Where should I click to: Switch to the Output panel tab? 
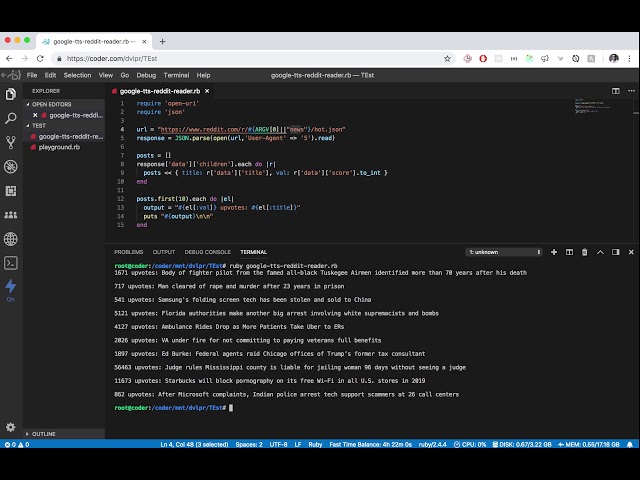(x=164, y=252)
